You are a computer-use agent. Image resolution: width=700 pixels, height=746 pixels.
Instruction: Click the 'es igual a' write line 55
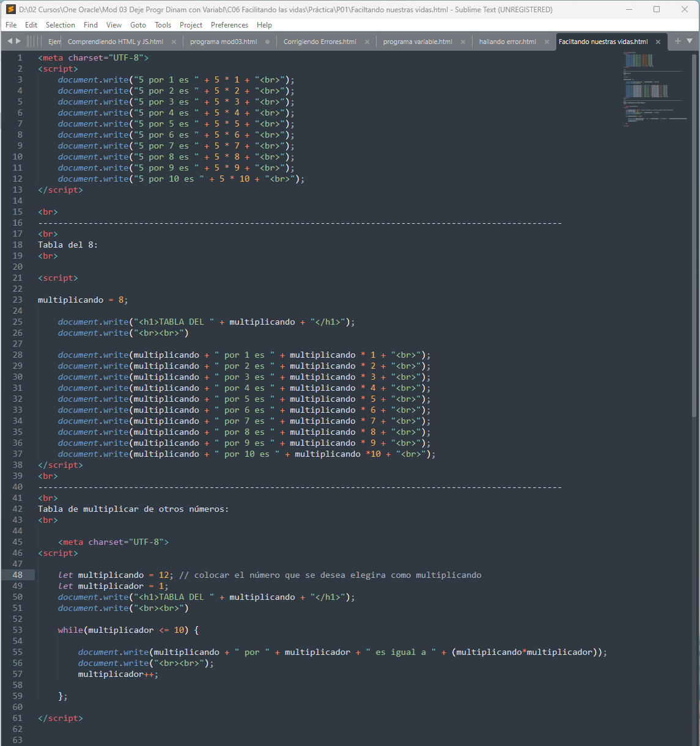click(343, 652)
